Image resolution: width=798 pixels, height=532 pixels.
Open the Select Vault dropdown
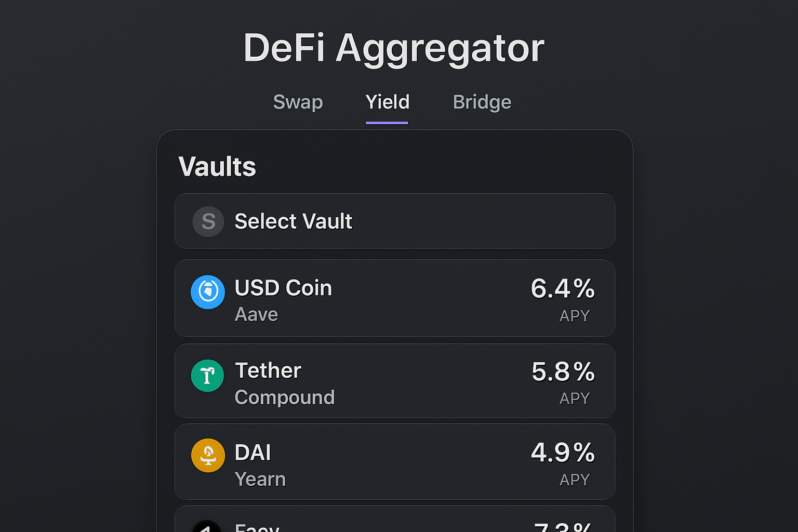[395, 221]
